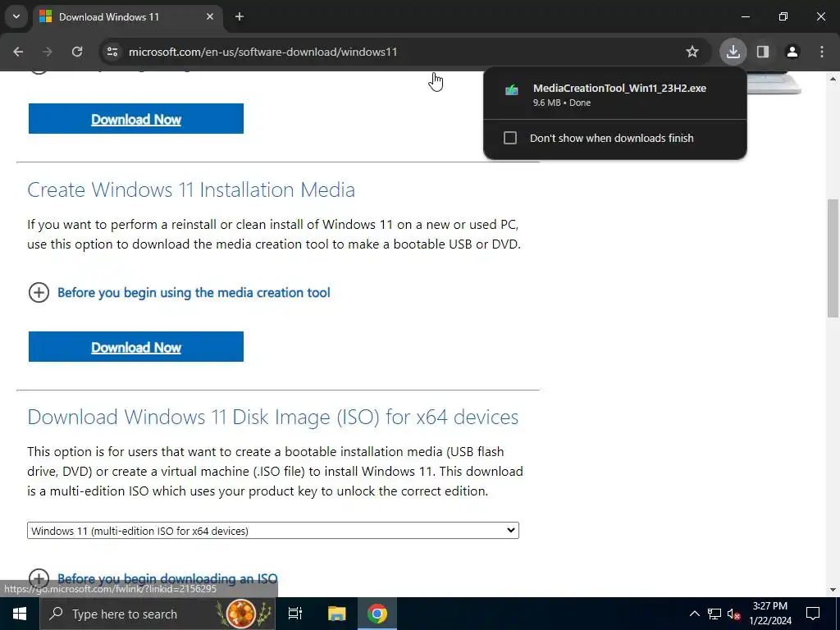
Task: Click Download Now above Installation Media section
Action: pyautogui.click(x=136, y=119)
